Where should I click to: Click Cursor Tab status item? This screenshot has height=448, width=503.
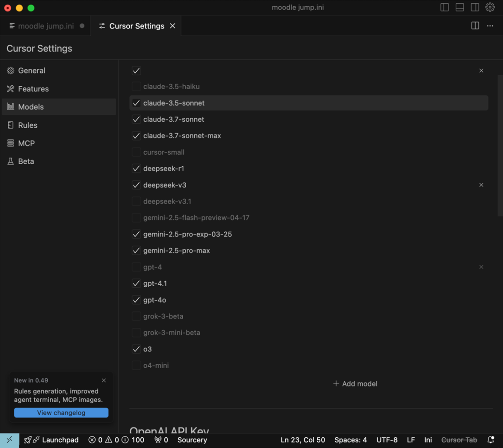pyautogui.click(x=459, y=440)
